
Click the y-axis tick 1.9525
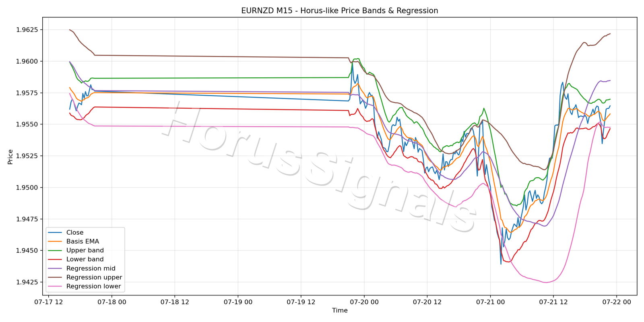coord(27,156)
